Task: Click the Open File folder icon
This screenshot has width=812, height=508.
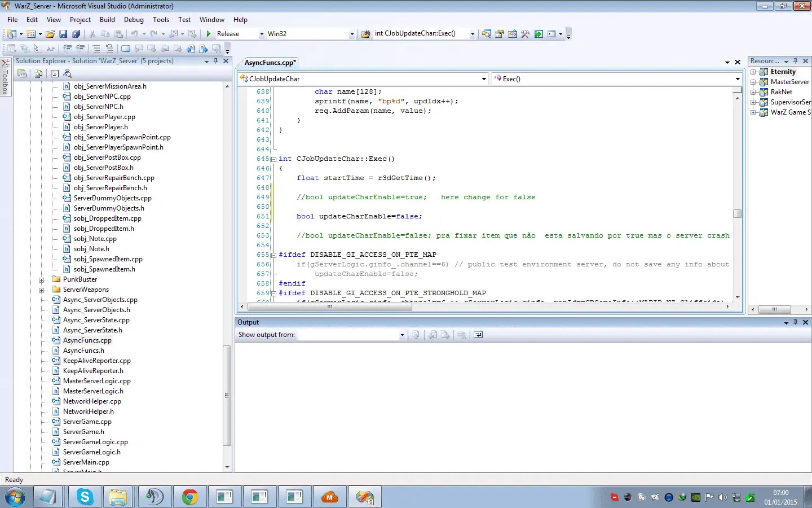Action: [50, 34]
